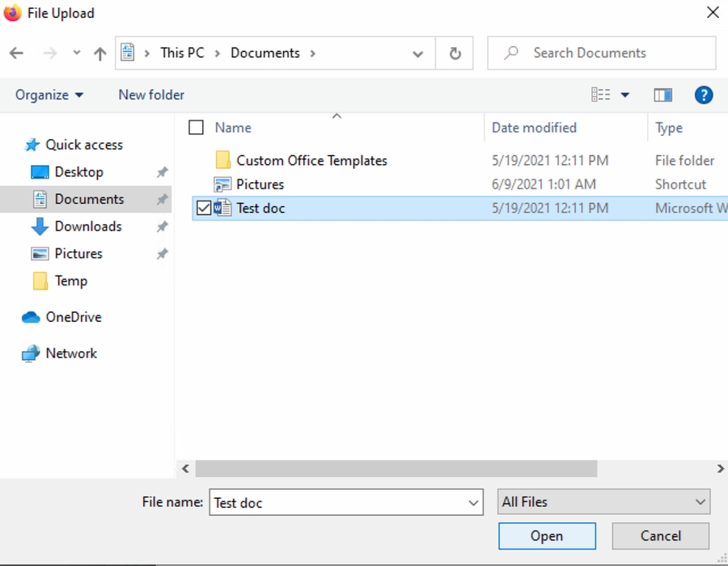Click the Back navigation arrow
Screen dimensions: 728x566
point(17,53)
